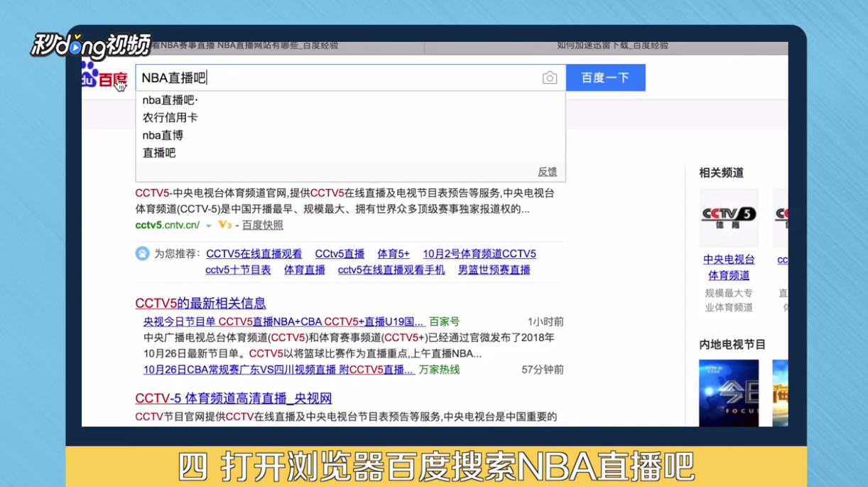Open the 中央电视台体育频道 channel link
Viewport: 868px width, 487px height.
[x=729, y=267]
